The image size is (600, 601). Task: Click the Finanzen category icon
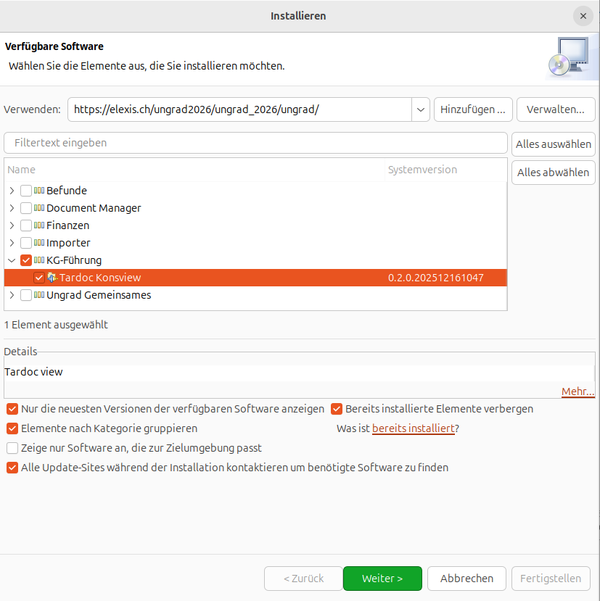39,226
